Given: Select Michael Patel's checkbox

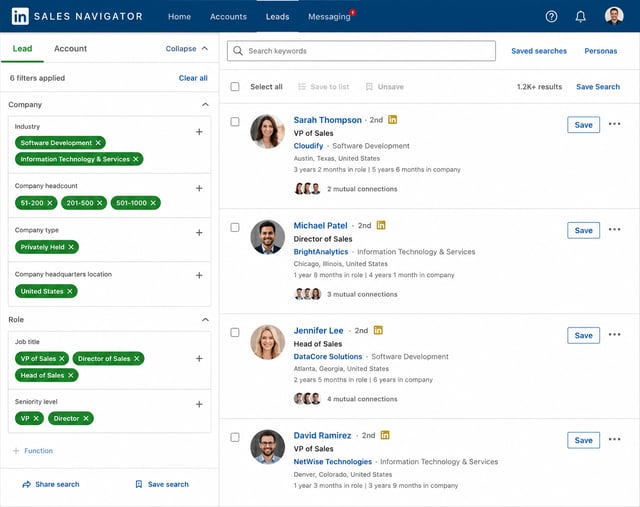Looking at the screenshot, I should (235, 227).
